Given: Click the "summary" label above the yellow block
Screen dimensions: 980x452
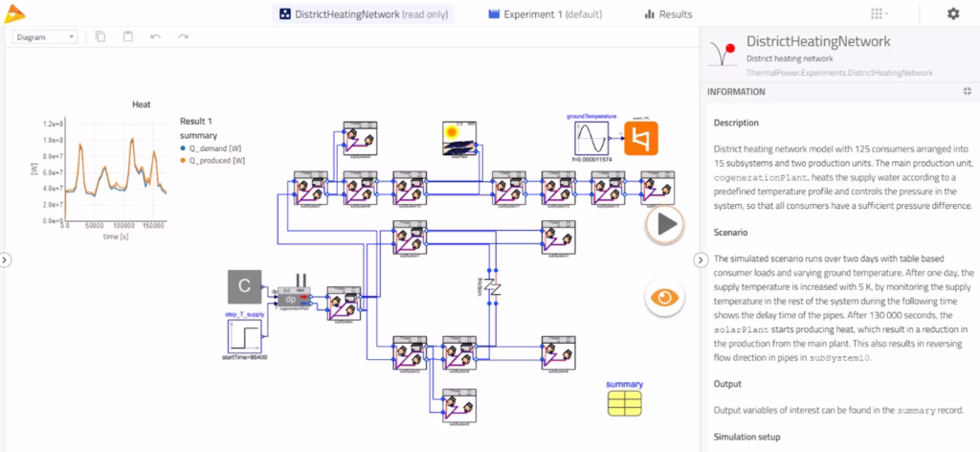Looking at the screenshot, I should [624, 384].
